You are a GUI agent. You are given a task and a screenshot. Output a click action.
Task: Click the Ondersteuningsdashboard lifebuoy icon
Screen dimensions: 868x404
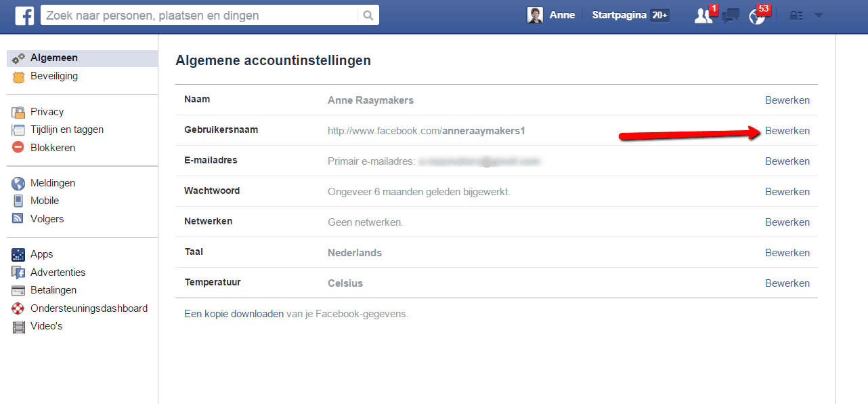[x=18, y=308]
